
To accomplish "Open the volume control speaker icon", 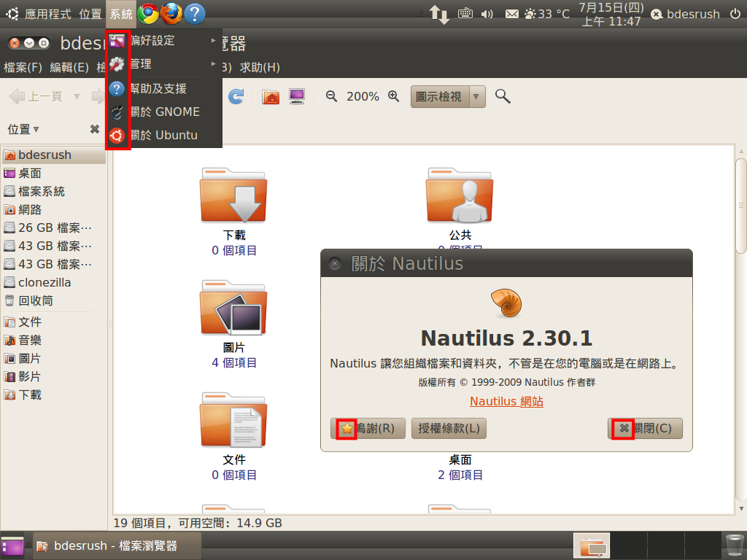I will tap(487, 15).
